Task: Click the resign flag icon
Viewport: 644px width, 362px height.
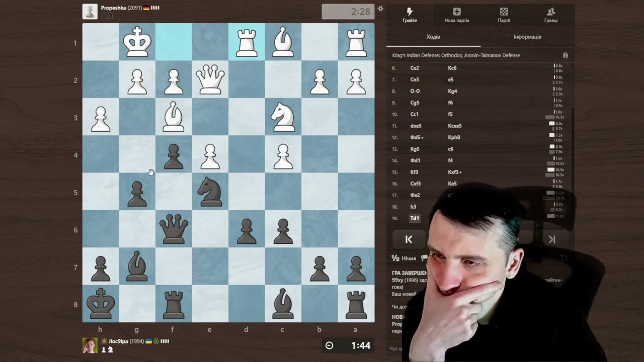Action: tap(424, 258)
